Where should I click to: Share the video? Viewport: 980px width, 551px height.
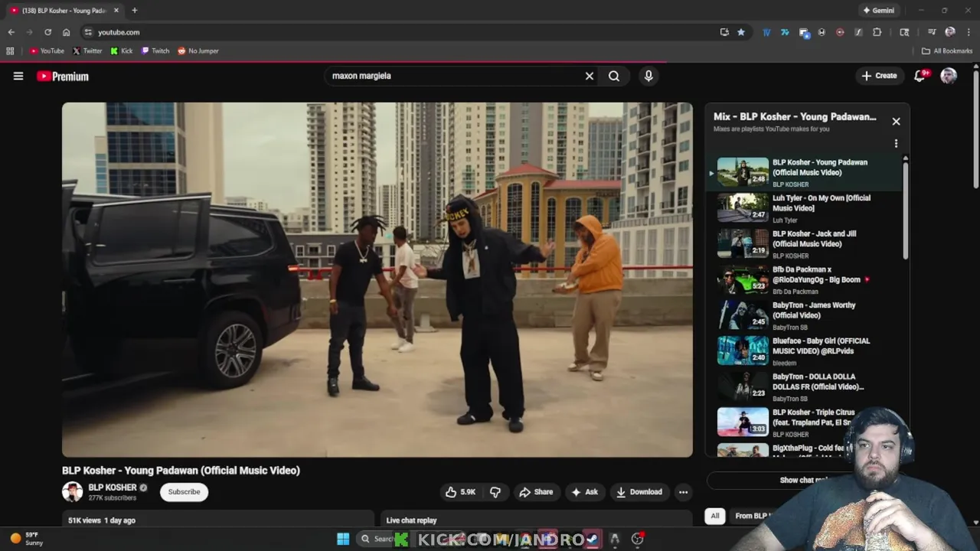point(536,492)
